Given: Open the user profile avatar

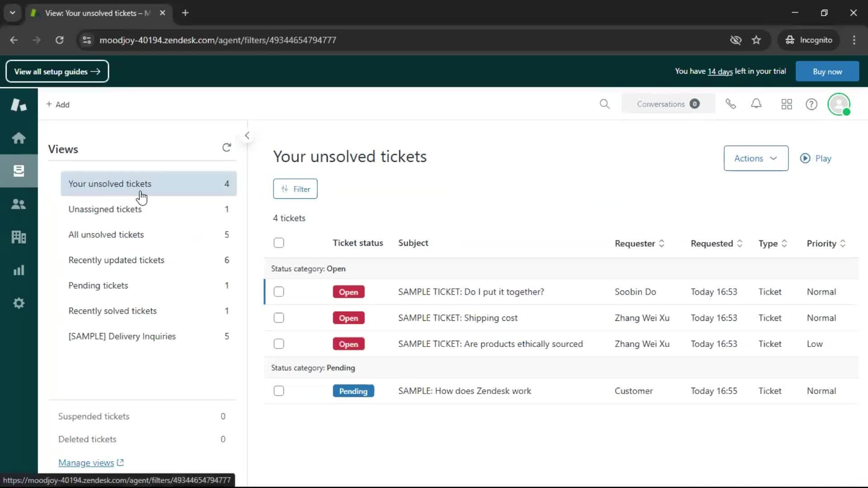Looking at the screenshot, I should (x=839, y=104).
